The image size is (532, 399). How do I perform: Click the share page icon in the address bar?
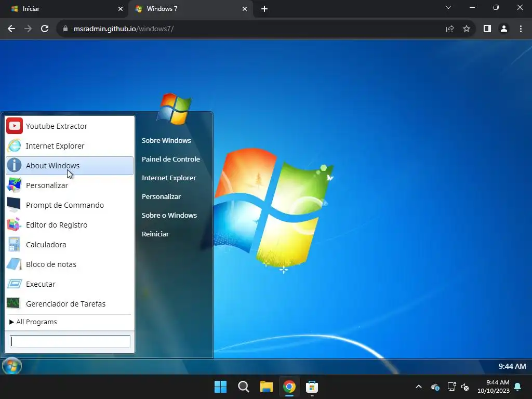pos(450,29)
